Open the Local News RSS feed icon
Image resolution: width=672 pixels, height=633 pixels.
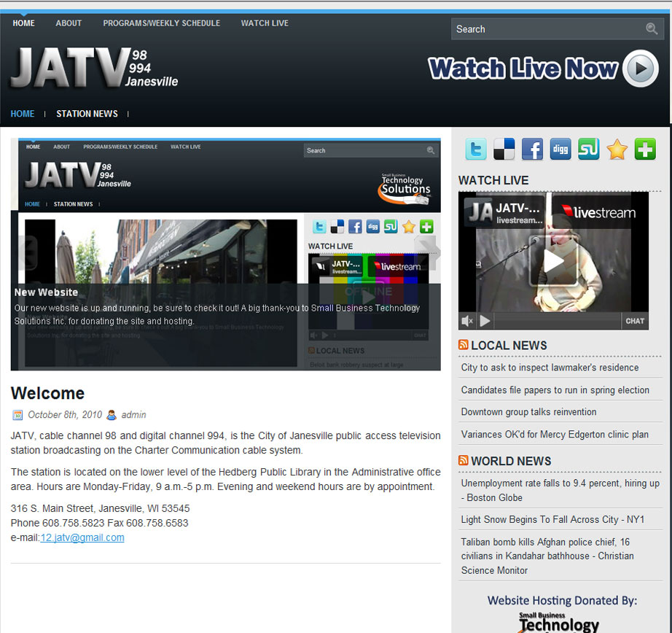pos(464,345)
